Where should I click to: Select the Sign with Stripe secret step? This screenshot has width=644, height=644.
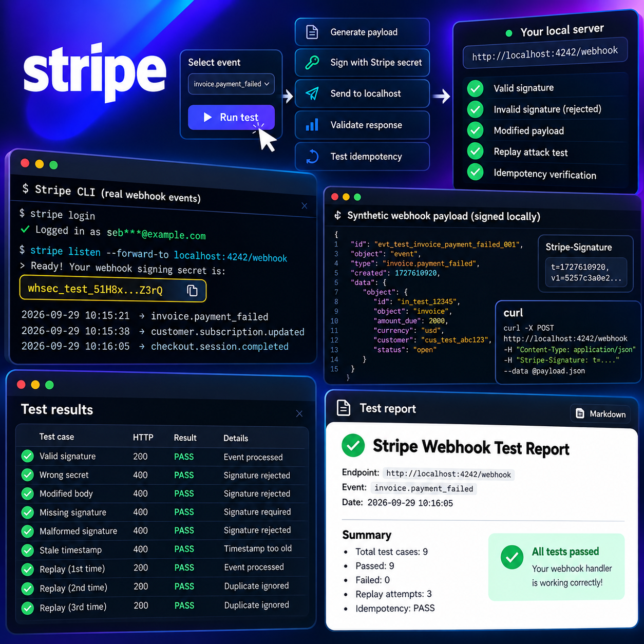(362, 63)
